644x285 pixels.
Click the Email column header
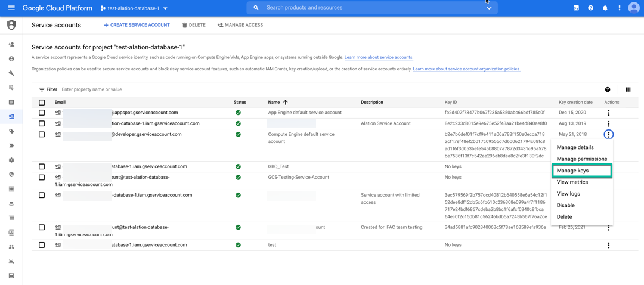pyautogui.click(x=60, y=103)
